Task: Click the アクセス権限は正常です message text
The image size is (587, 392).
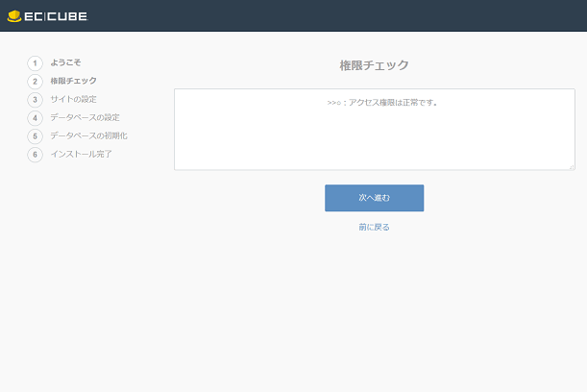Action: click(382, 102)
